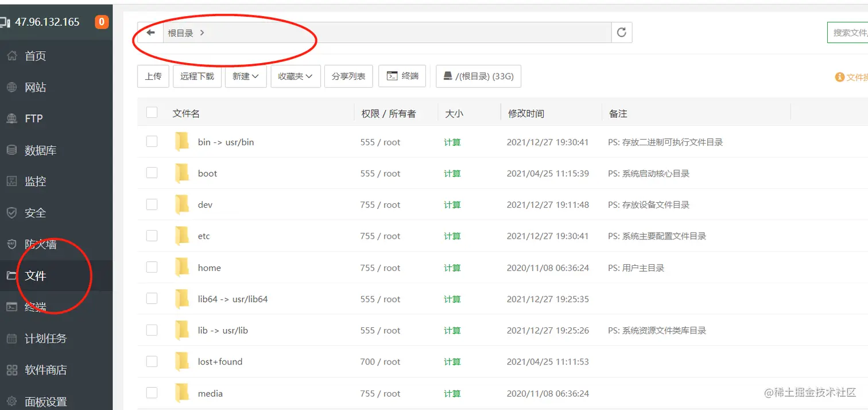
Task: Tick the lost+found row checkbox
Action: [x=152, y=361]
